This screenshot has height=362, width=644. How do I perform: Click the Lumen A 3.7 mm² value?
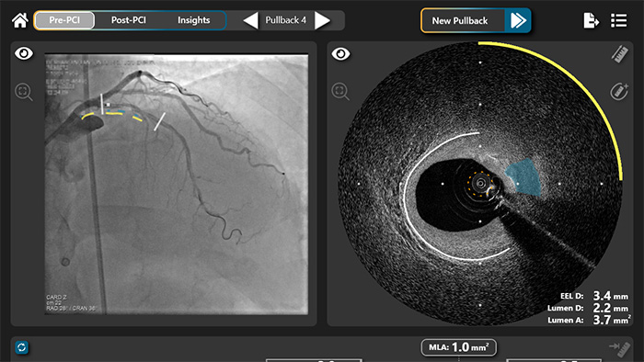pos(589,320)
